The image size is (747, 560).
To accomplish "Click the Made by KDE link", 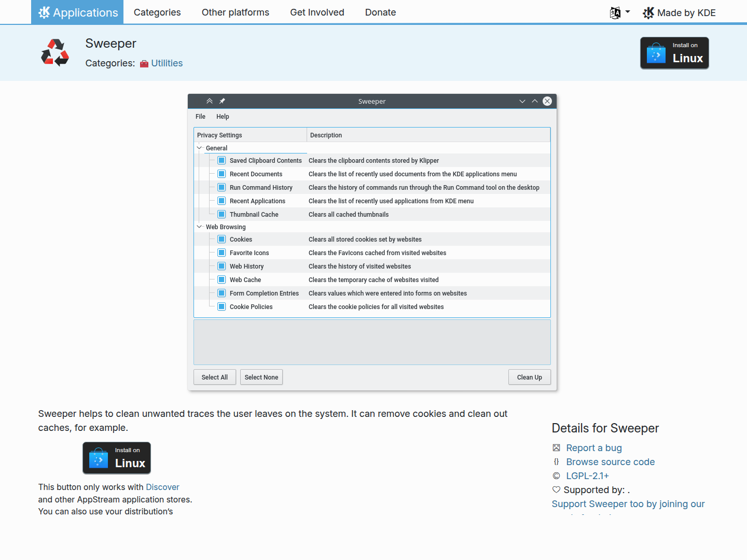I will [x=679, y=13].
